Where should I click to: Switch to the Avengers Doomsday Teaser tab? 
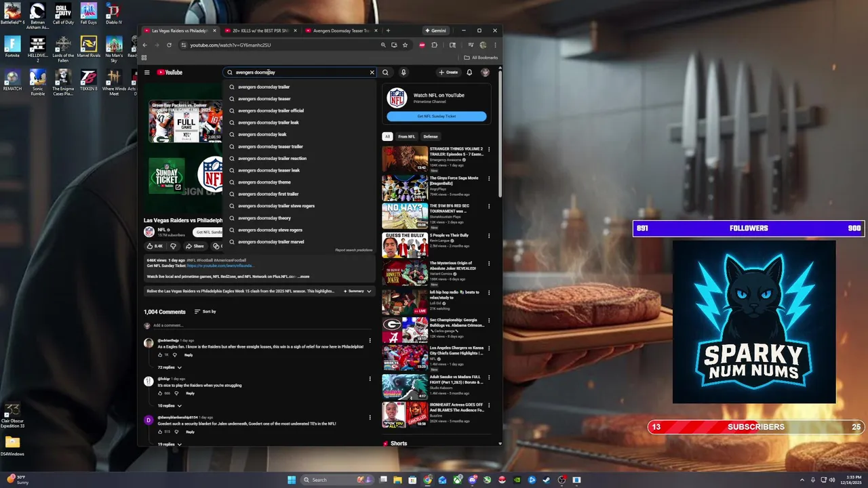[x=341, y=30]
